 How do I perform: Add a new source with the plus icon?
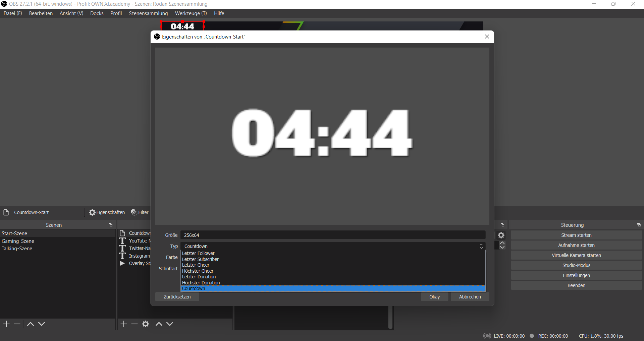123,324
